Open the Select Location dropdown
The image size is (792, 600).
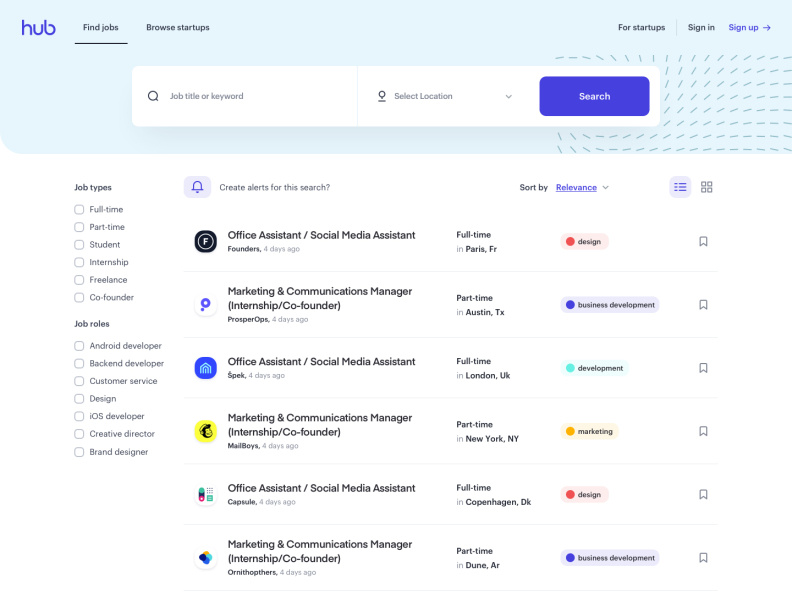(x=445, y=97)
